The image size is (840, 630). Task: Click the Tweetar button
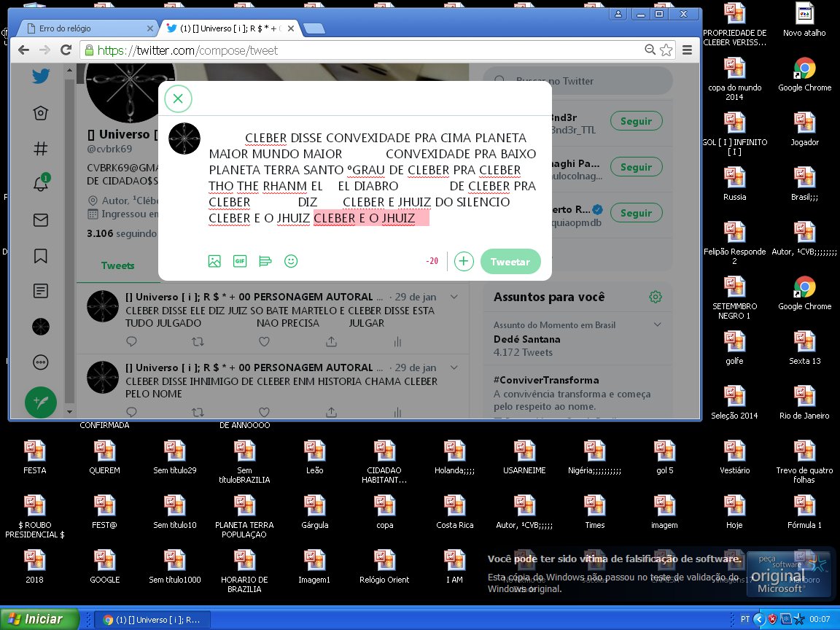tap(510, 260)
